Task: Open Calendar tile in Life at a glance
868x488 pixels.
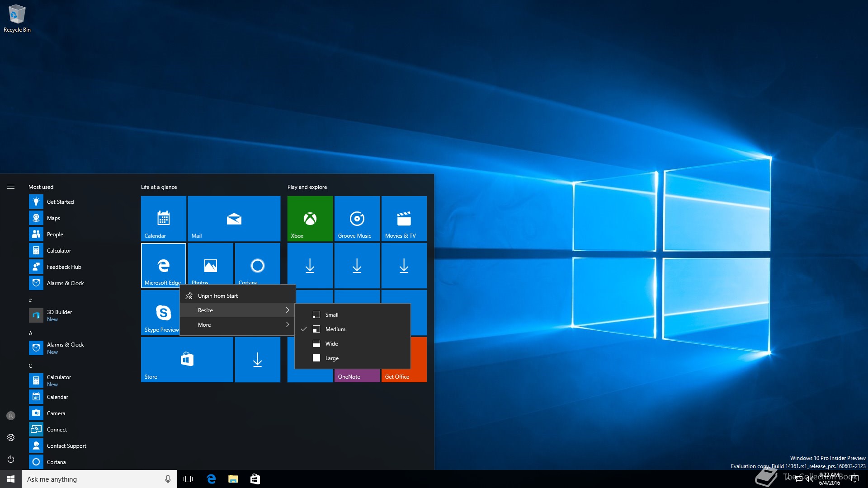Action: [x=163, y=218]
